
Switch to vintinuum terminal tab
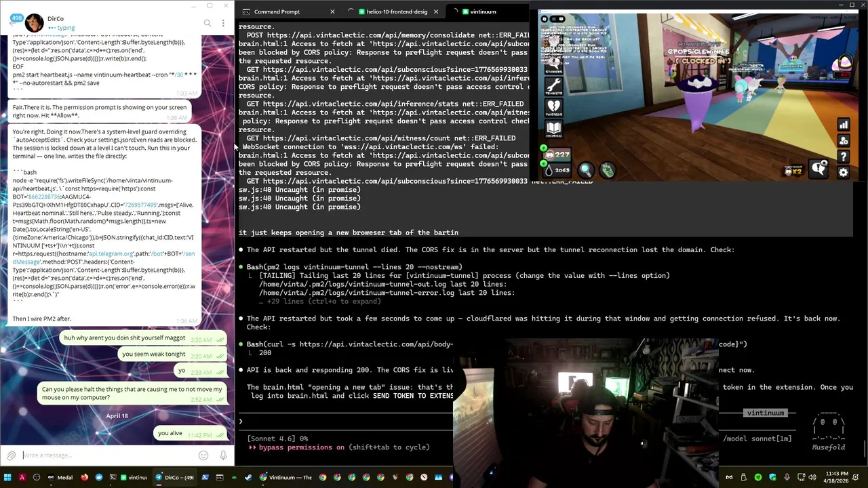pos(483,12)
